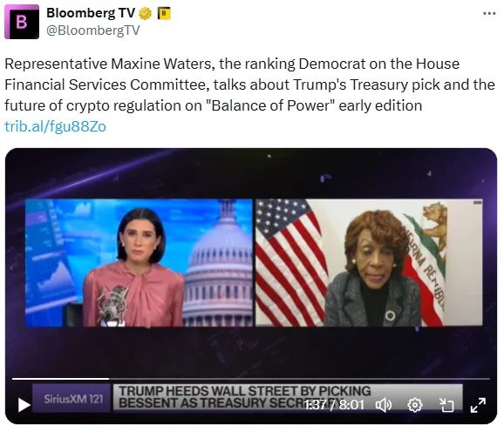This screenshot has height=432, width=504.
Task: Click the Maxine Waters video frame
Action: 369,262
